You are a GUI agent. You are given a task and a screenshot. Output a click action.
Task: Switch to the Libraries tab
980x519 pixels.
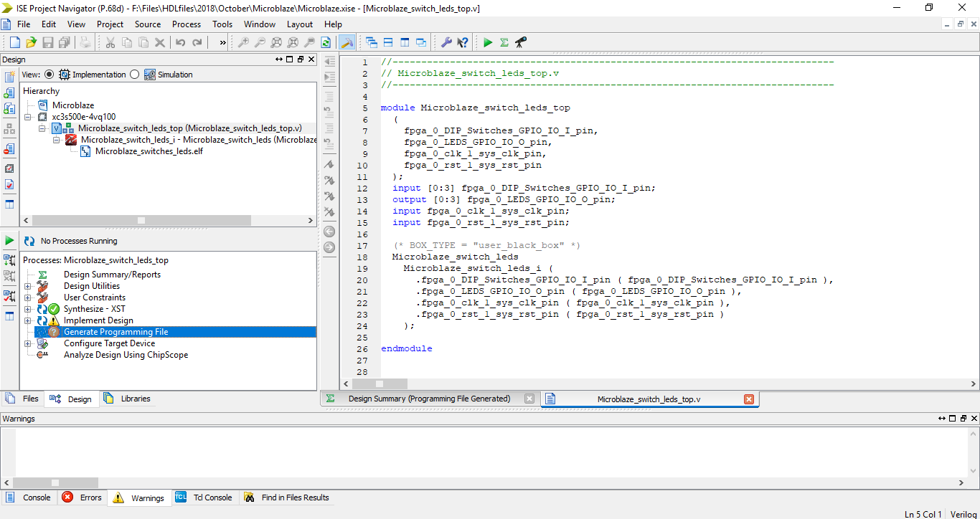[x=127, y=399]
